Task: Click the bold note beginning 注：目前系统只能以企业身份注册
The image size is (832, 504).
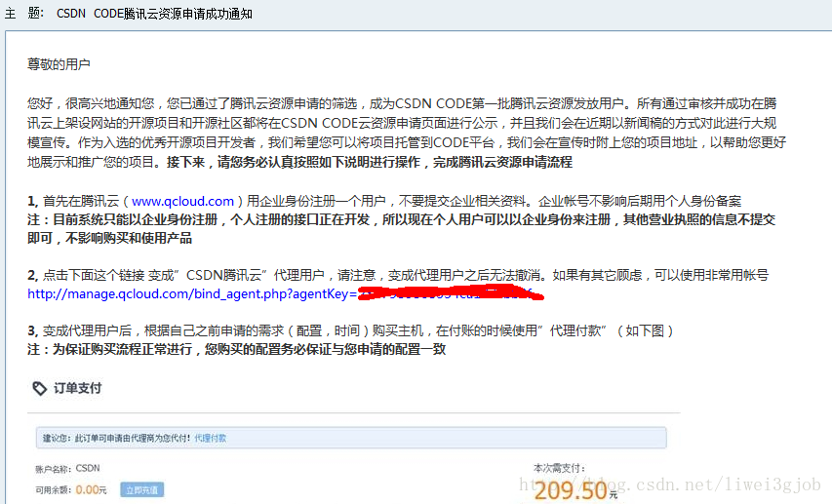Action: 402,229
